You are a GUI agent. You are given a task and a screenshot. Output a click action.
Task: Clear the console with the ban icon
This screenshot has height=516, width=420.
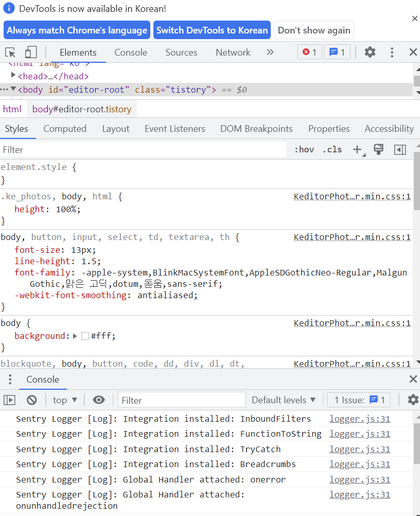point(31,400)
